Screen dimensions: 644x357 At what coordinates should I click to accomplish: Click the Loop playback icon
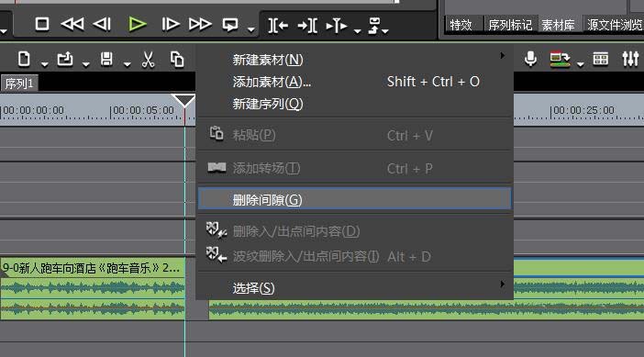pyautogui.click(x=230, y=25)
